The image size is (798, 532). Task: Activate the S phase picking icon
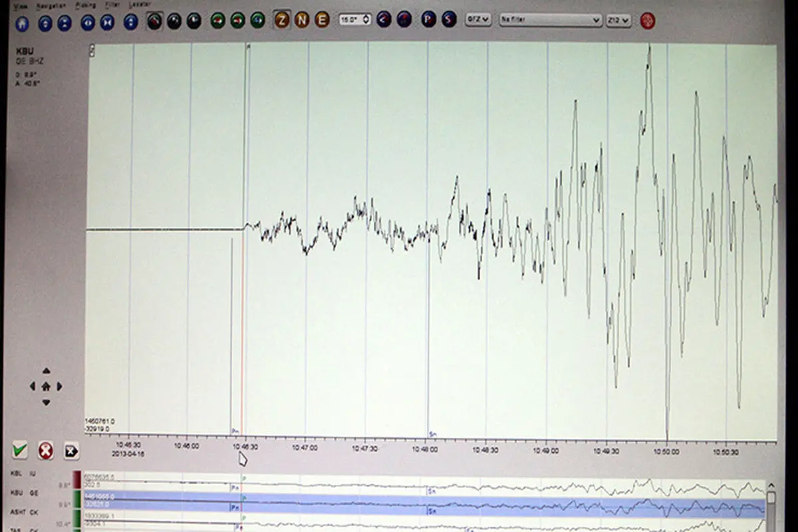(x=449, y=20)
